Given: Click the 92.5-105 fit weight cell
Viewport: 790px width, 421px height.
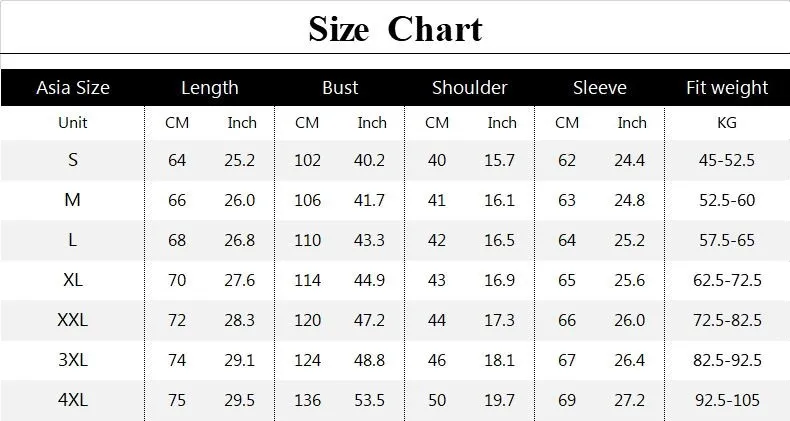Looking at the screenshot, I should (x=727, y=400).
